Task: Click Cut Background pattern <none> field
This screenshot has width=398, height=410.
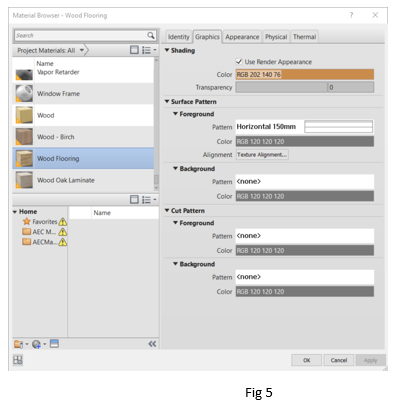Action: coord(305,277)
